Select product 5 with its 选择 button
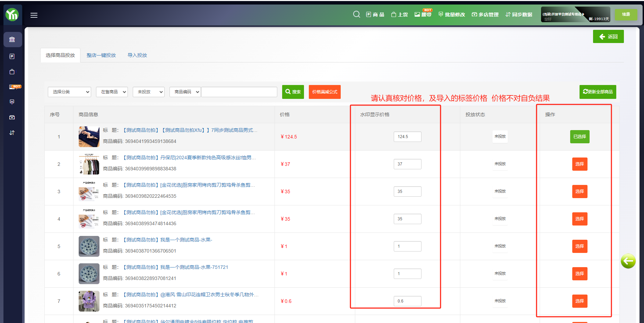 click(580, 246)
